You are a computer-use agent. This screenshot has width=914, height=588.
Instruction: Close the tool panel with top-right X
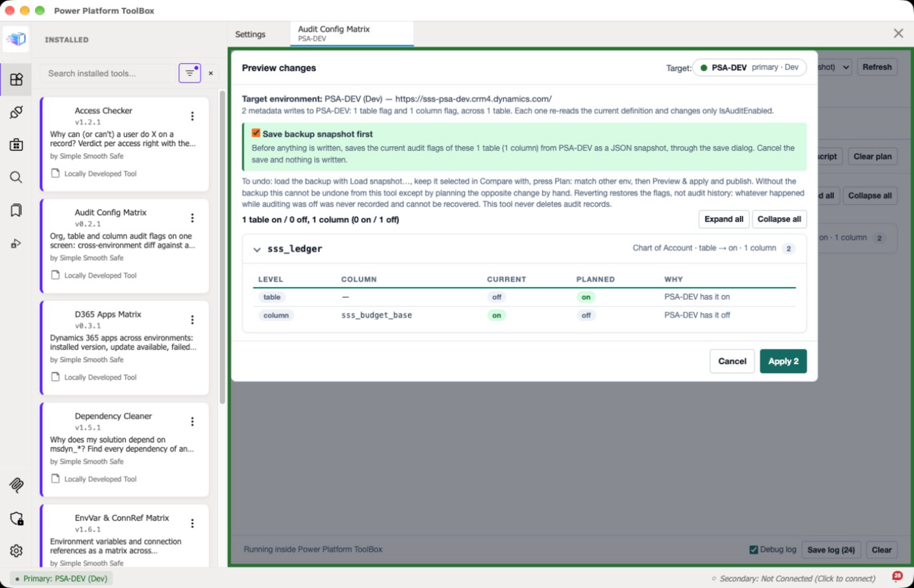[x=898, y=33]
